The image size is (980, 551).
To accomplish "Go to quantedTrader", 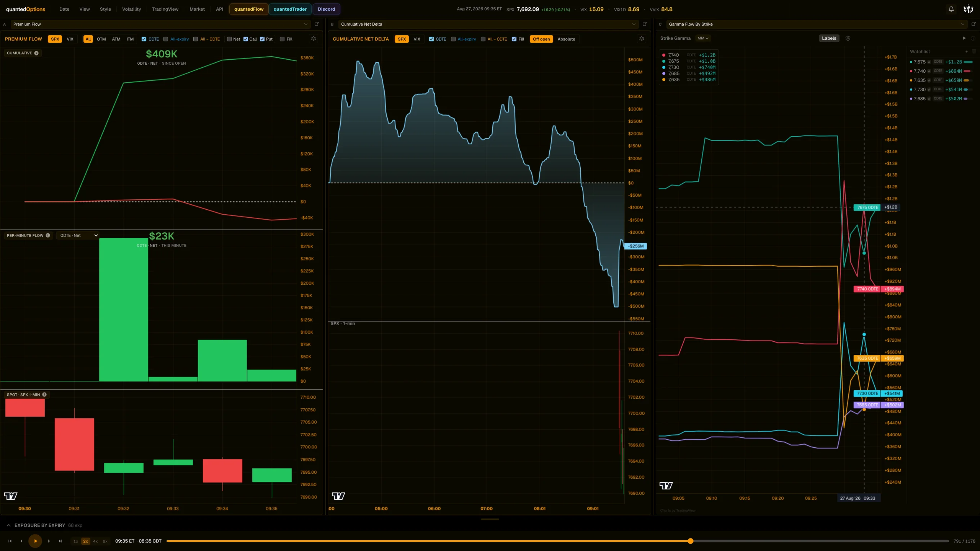I will (290, 9).
